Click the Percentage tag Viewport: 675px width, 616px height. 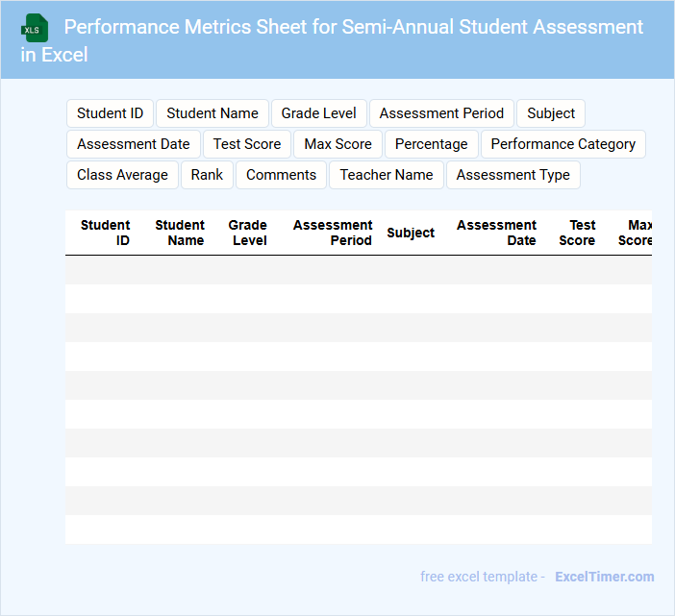[432, 144]
